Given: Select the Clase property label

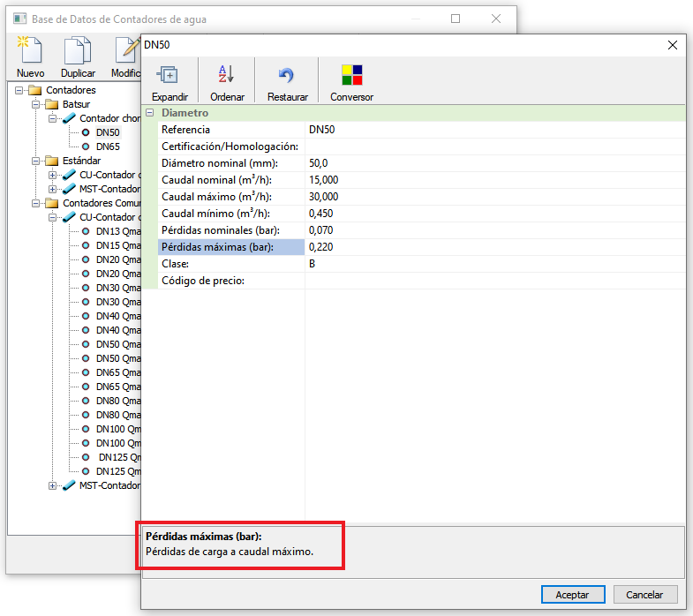Looking at the screenshot, I should 231,264.
